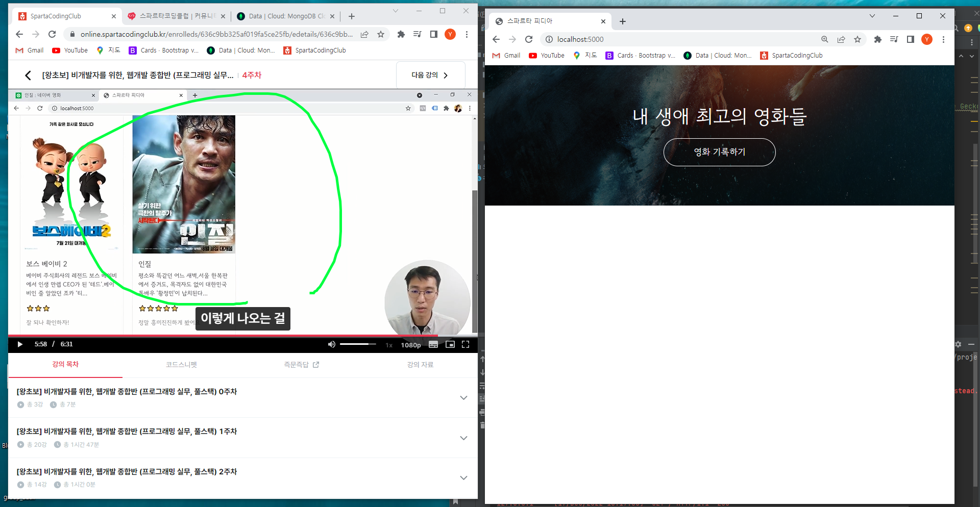The image size is (980, 507).
Task: Open Data Cloud Mon bookmark in right window
Action: tap(718, 55)
